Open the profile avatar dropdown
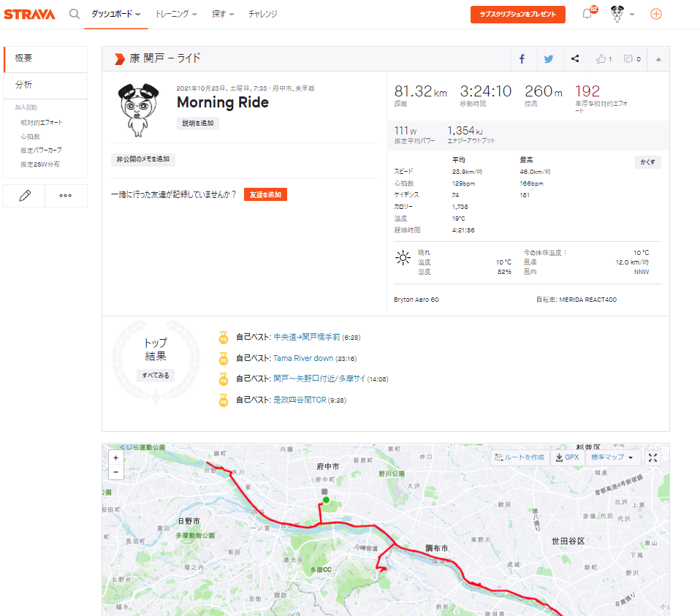700x616 pixels. [622, 14]
